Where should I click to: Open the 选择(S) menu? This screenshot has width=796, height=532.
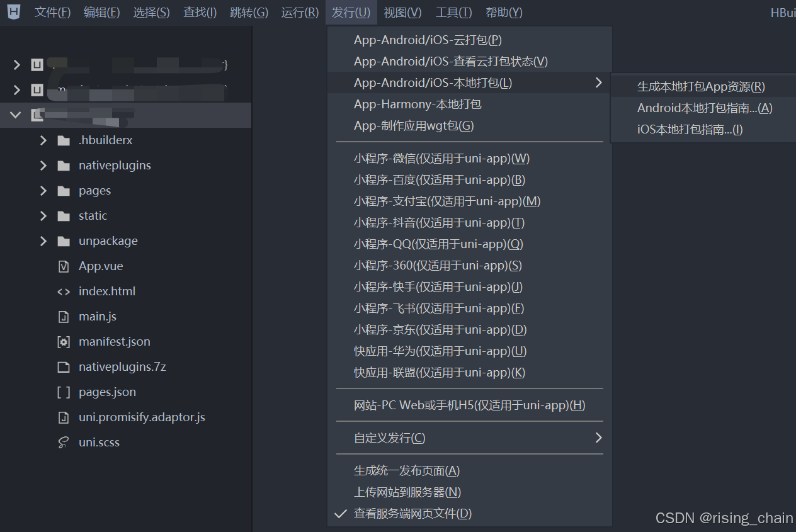[x=151, y=13]
